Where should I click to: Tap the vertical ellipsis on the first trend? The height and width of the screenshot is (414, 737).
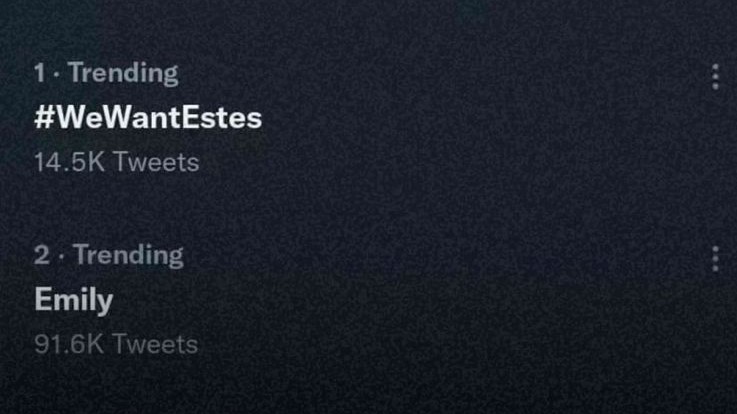[715, 77]
